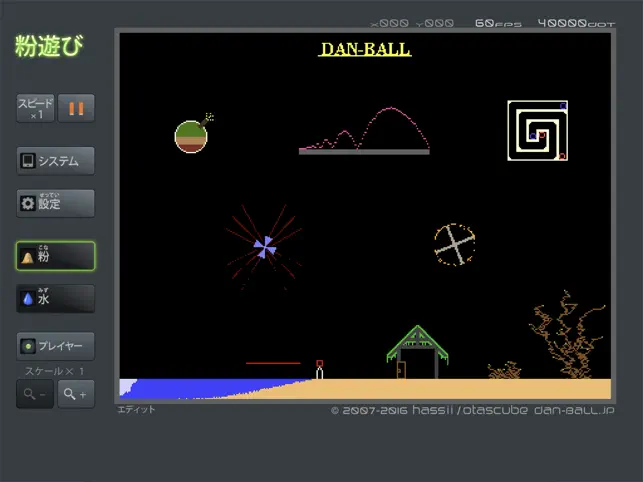Image resolution: width=643 pixels, height=482 pixels.
Task: Open the システム menu button
Action: point(55,161)
